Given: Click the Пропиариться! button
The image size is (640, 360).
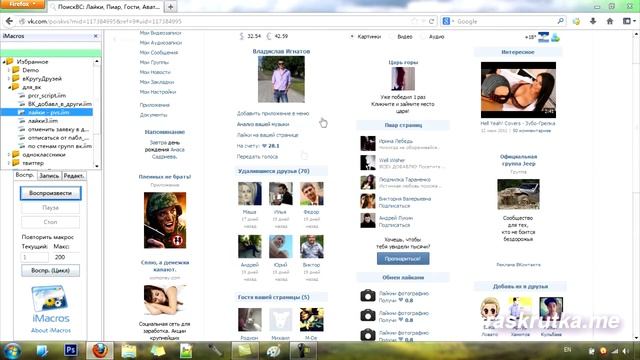Looking at the screenshot, I should (403, 259).
